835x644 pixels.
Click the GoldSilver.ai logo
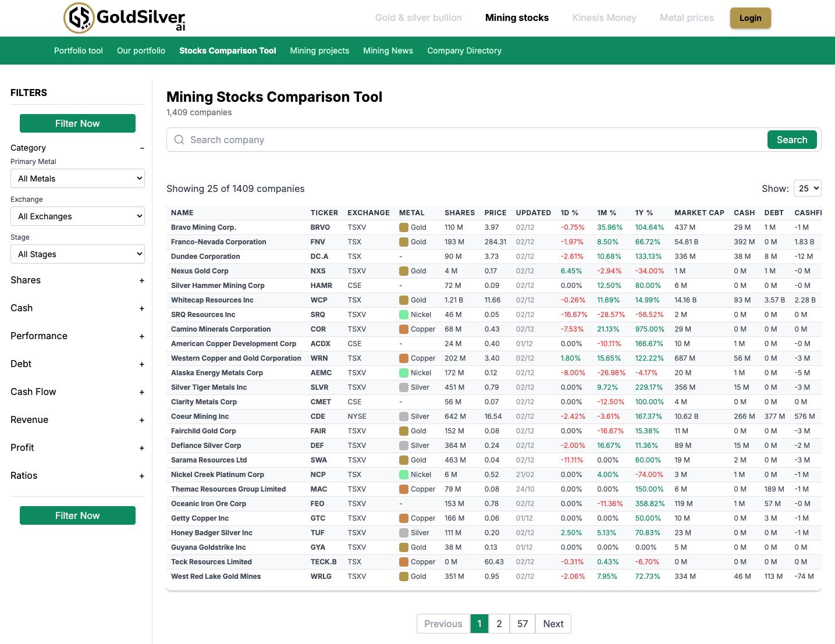[124, 17]
